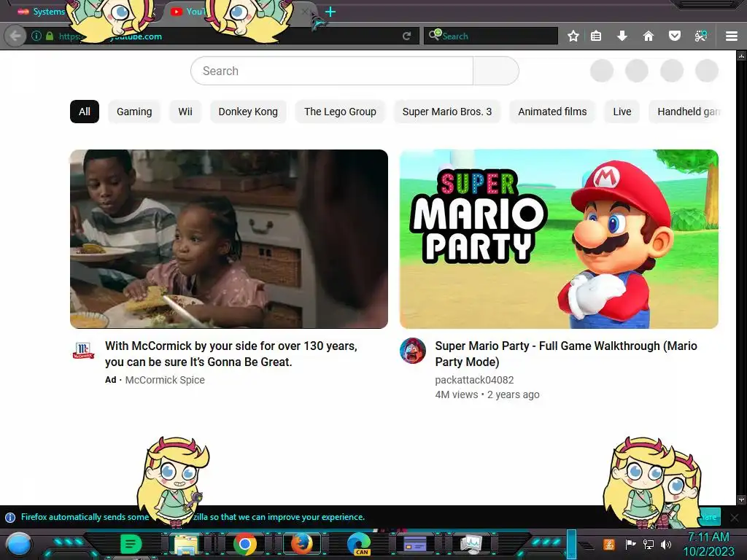Select the Gaming filter chip

point(134,112)
